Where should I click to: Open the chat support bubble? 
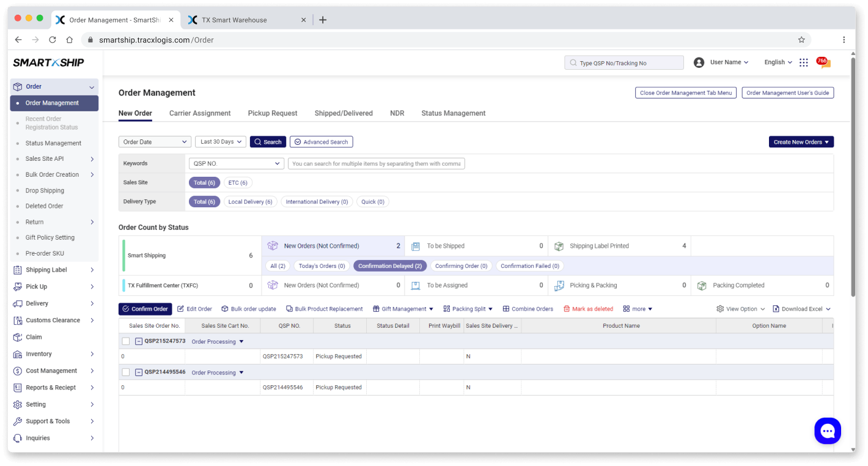pos(827,431)
